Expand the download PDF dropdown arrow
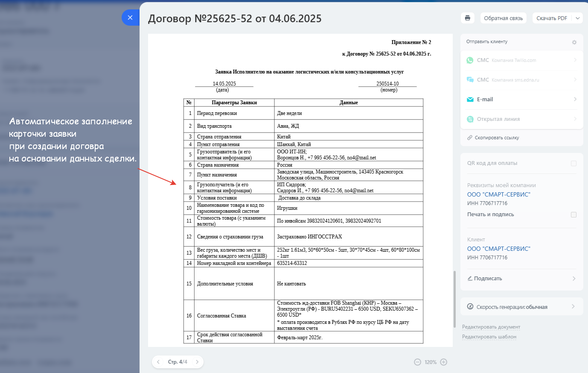The image size is (588, 373). click(x=577, y=18)
